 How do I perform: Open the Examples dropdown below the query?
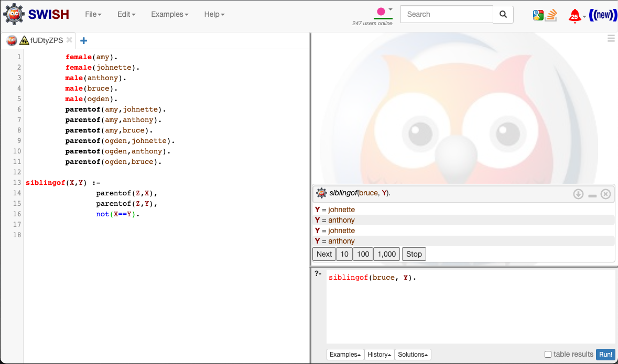(345, 355)
